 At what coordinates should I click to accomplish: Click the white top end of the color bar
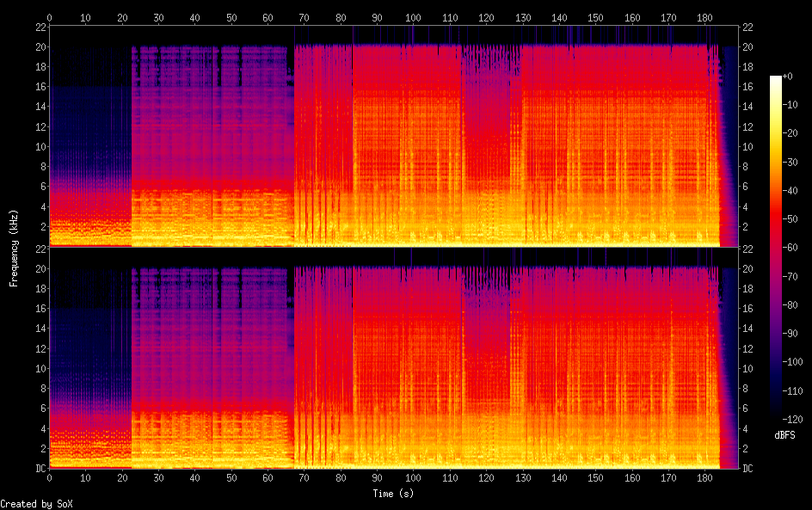coord(776,79)
